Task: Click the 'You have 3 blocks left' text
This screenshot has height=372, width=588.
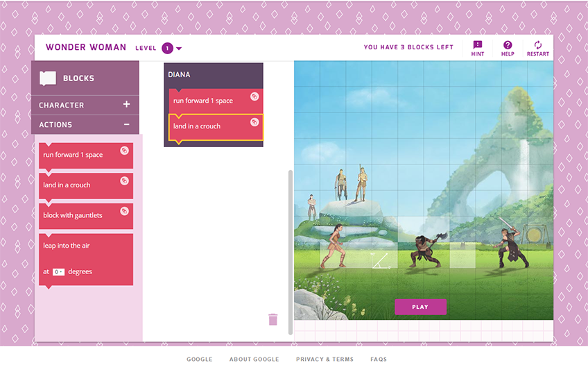Action: [x=408, y=47]
